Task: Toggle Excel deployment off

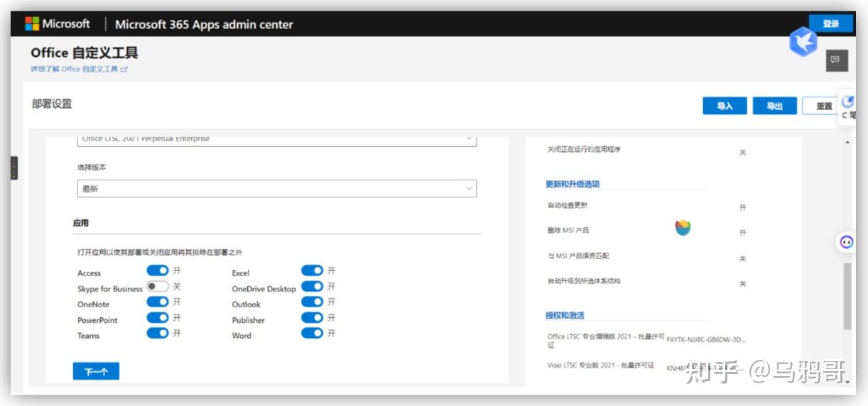Action: [x=313, y=270]
